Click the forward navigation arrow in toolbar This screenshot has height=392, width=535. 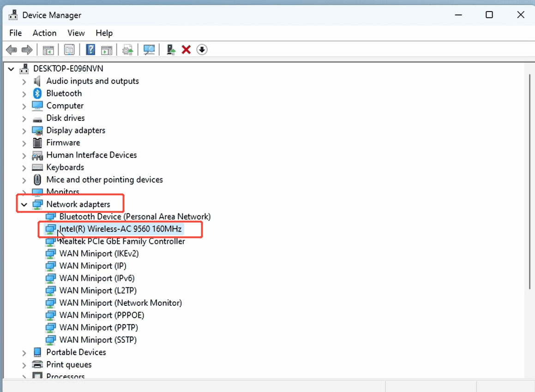(x=27, y=49)
